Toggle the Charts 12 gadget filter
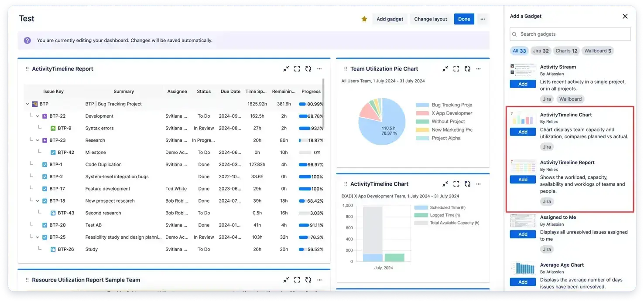Image resolution: width=644 pixels, height=302 pixels. click(x=566, y=51)
